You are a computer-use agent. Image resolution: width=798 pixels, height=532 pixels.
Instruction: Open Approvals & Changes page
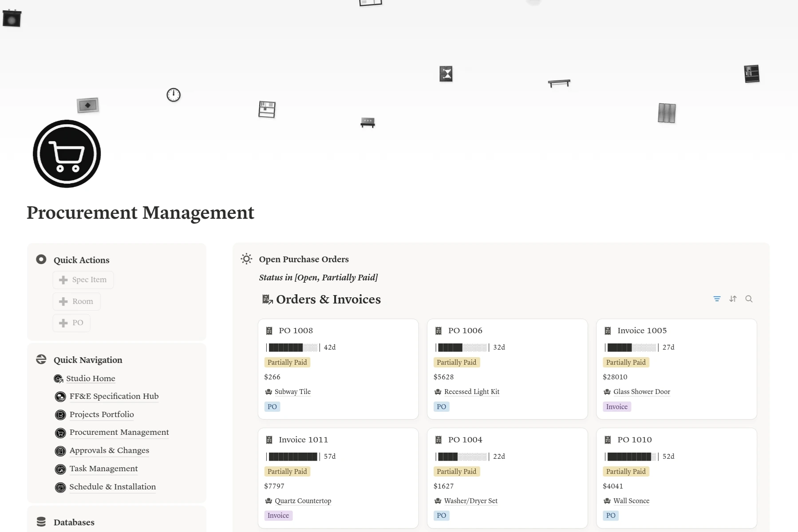(109, 450)
